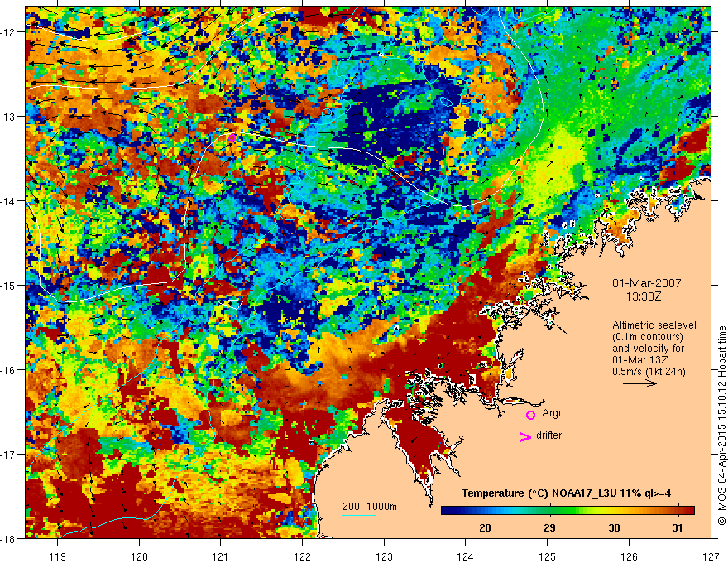Click the temperature color bar at 30

point(614,510)
